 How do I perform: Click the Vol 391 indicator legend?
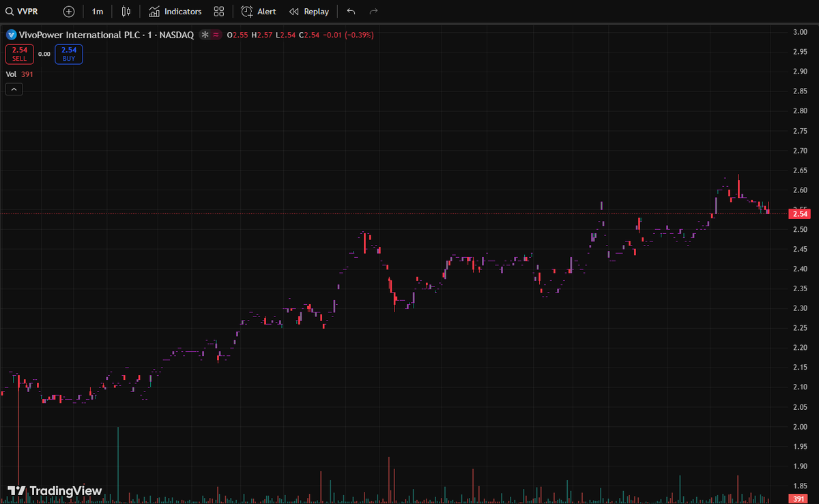point(20,74)
